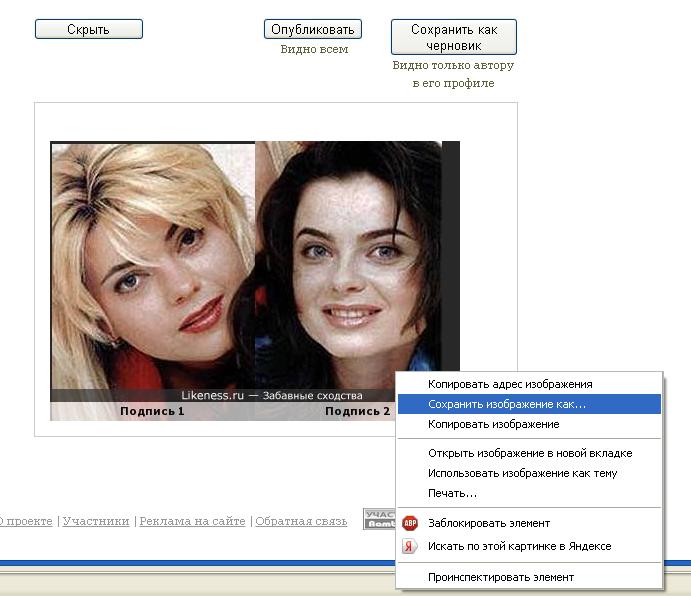The image size is (691, 596).
Task: Click the 'Сохранить как черновик' button
Action: (x=453, y=37)
